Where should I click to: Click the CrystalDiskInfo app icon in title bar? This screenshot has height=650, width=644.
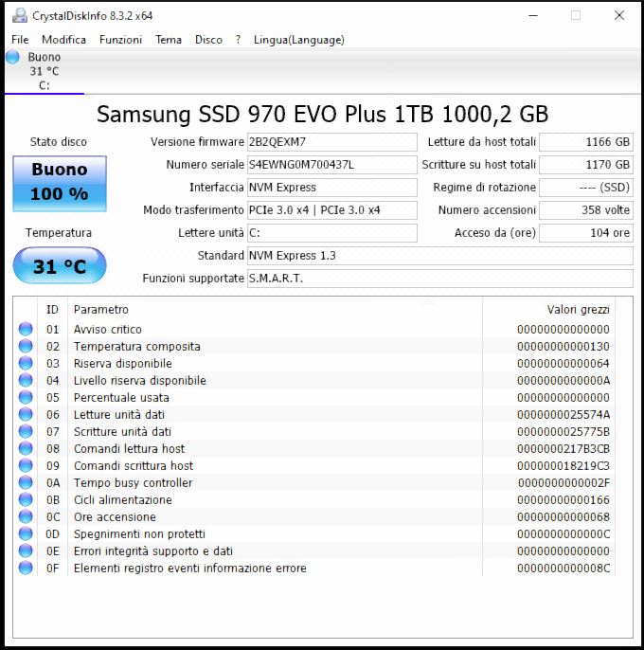19,16
